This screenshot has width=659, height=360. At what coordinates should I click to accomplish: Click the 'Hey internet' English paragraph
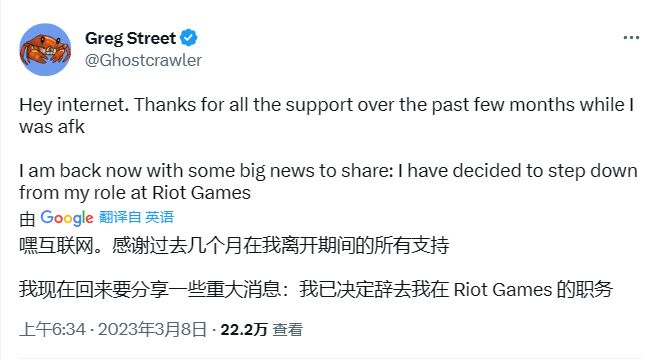click(327, 116)
